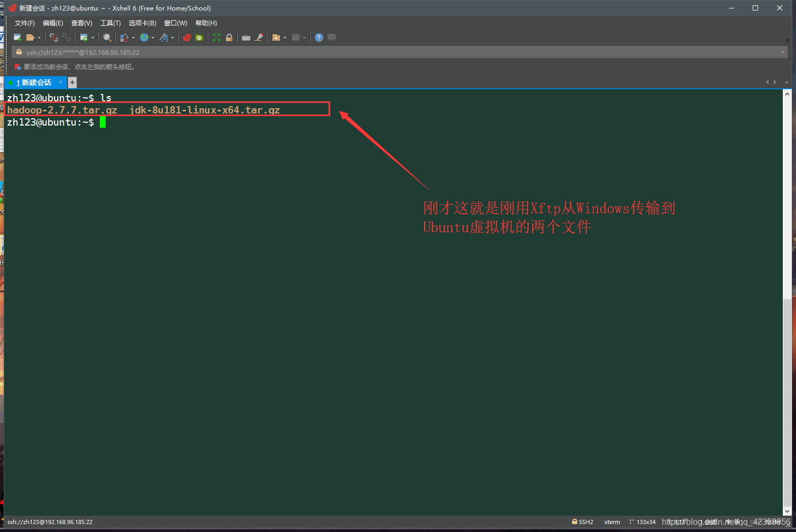This screenshot has width=796, height=532.
Task: Open the 工具(T) menu
Action: (x=110, y=23)
